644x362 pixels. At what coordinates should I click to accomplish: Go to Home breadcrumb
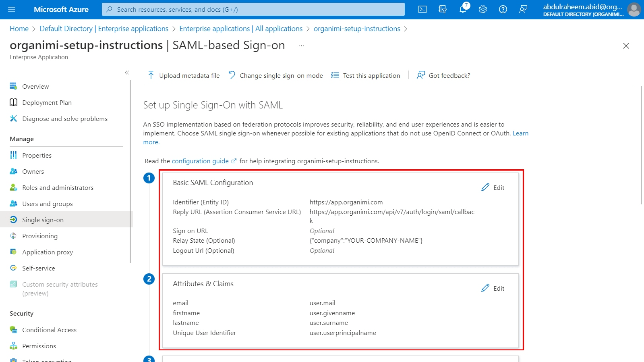coord(19,29)
